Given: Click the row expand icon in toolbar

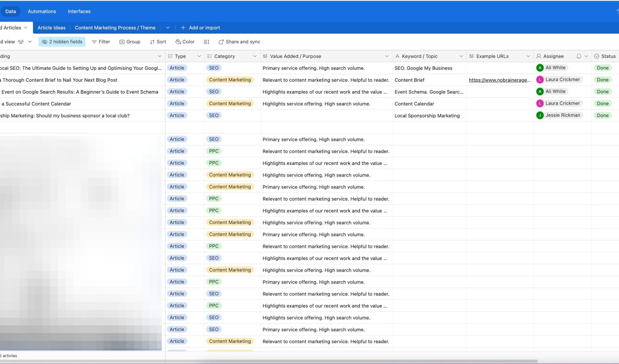Looking at the screenshot, I should 207,42.
